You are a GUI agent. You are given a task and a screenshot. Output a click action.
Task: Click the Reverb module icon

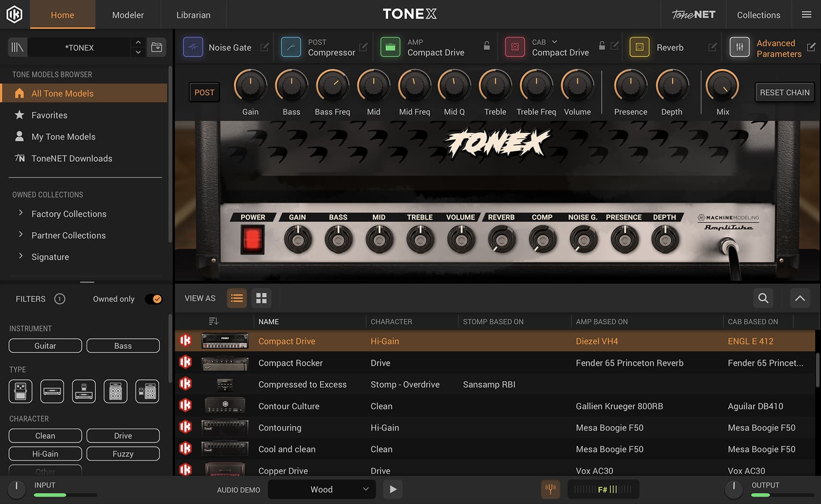pos(640,47)
